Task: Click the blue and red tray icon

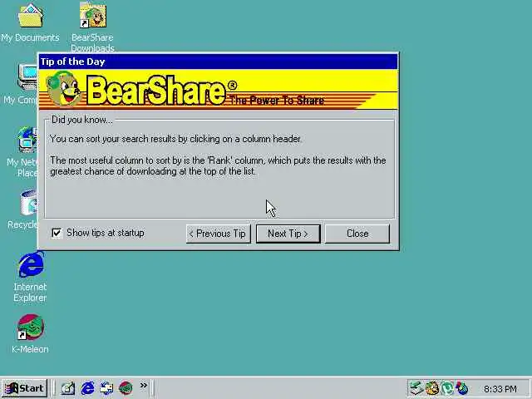Action: (462, 388)
